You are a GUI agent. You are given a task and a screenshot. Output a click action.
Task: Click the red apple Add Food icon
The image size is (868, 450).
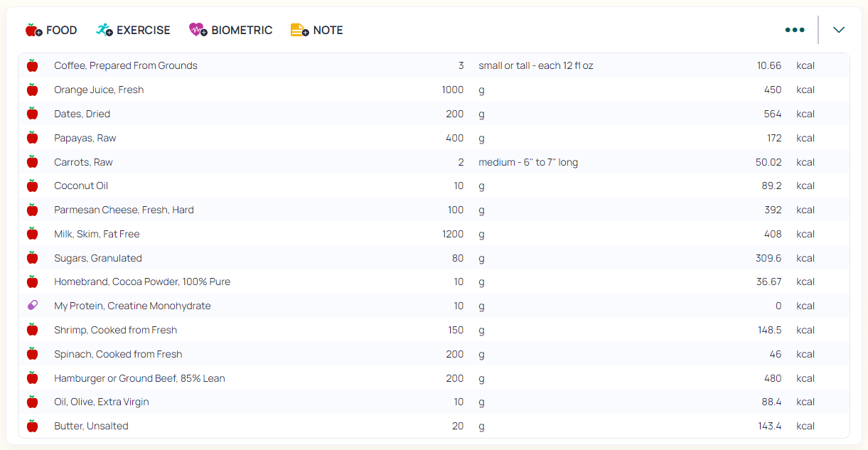(33, 30)
